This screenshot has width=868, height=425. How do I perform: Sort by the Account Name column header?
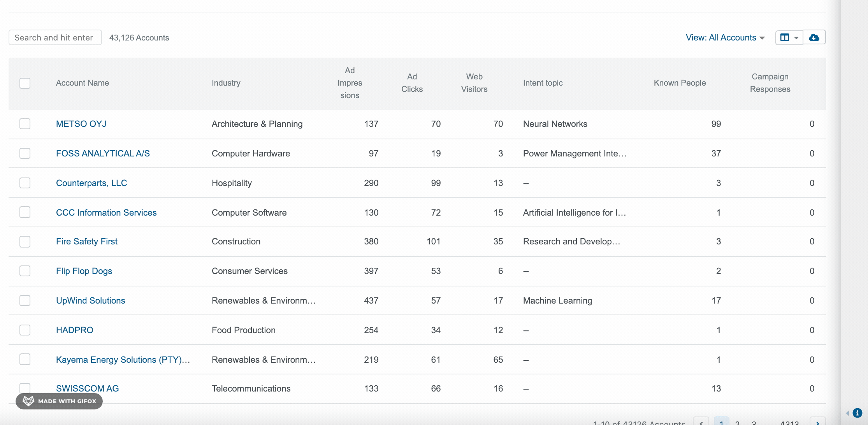point(83,83)
